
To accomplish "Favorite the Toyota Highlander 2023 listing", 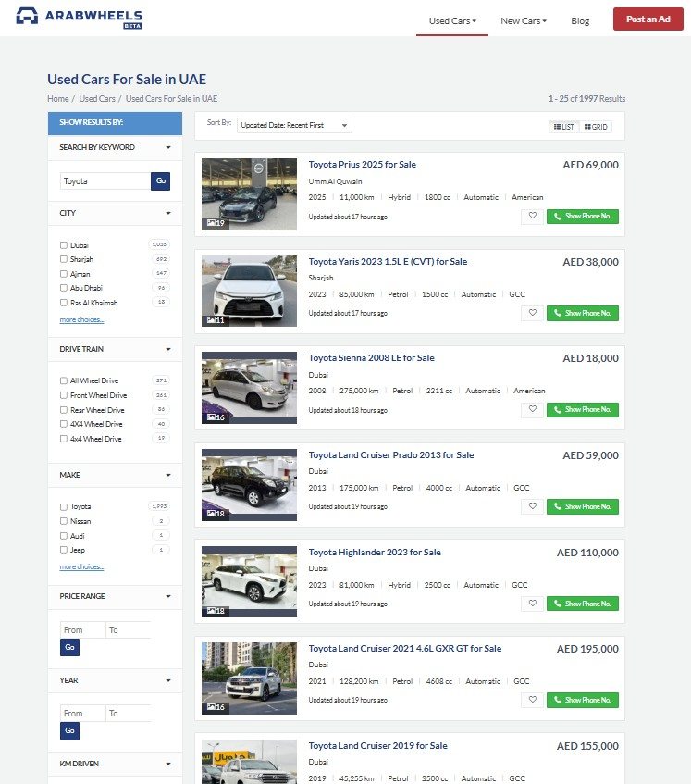I will pyautogui.click(x=532, y=604).
